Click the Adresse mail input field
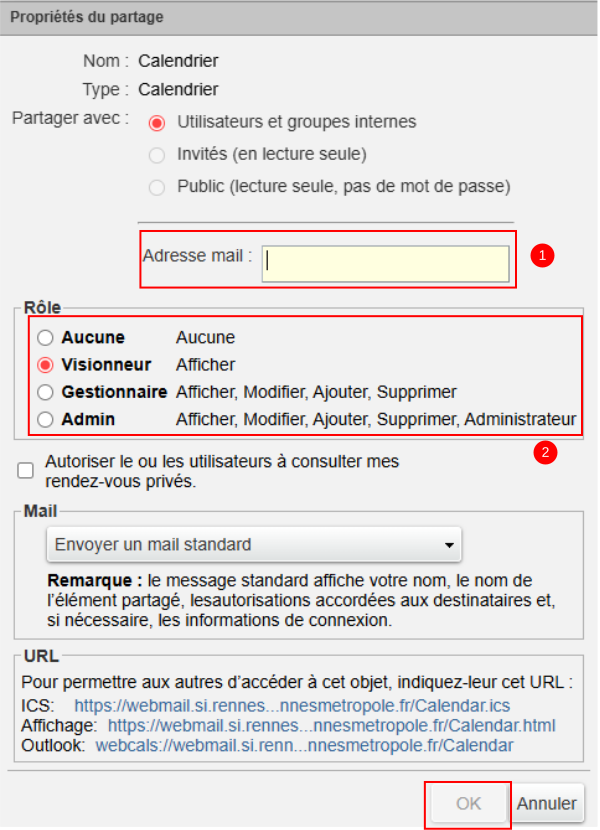 385,264
